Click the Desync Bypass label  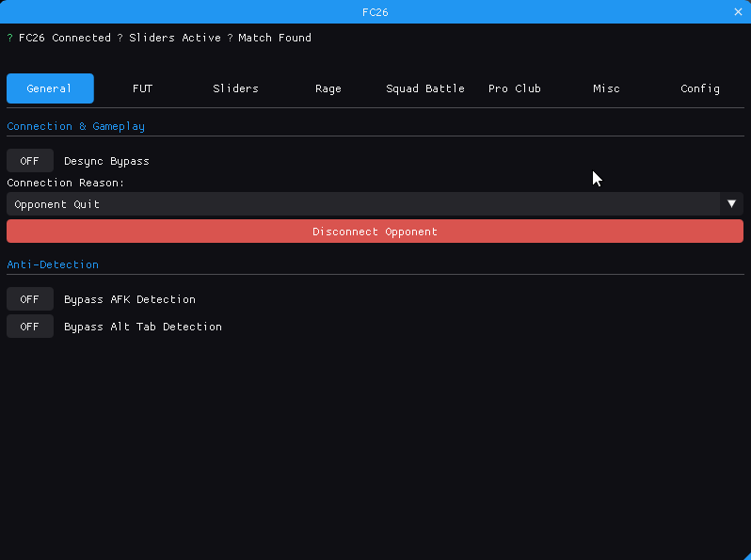coord(106,162)
